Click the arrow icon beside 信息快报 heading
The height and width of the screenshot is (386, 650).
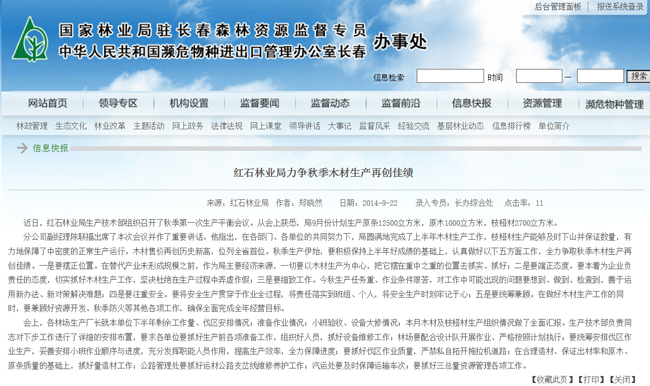tap(22, 148)
